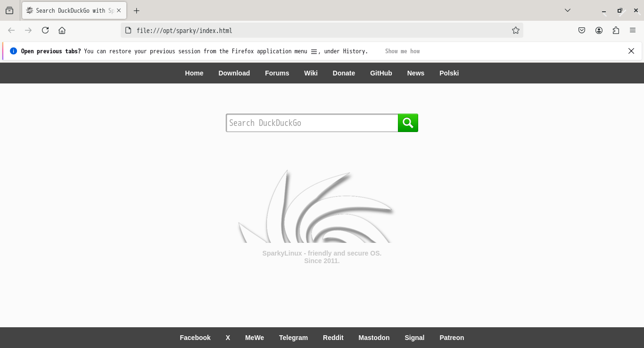Visit the Patreon footer link

[x=452, y=338]
